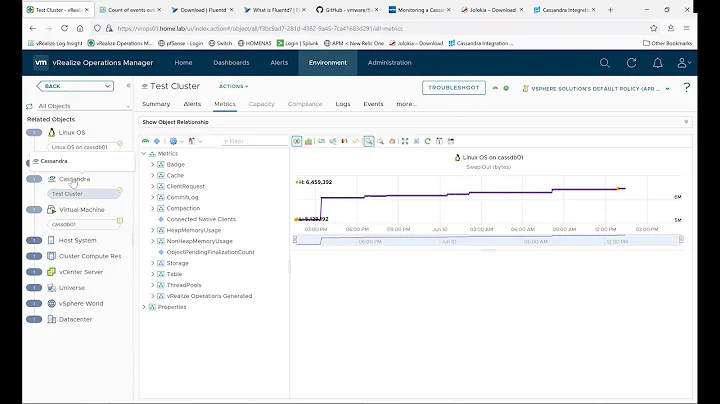Click the green bar chart toolbar icon
Screen dimensions: 720x404
[308, 141]
